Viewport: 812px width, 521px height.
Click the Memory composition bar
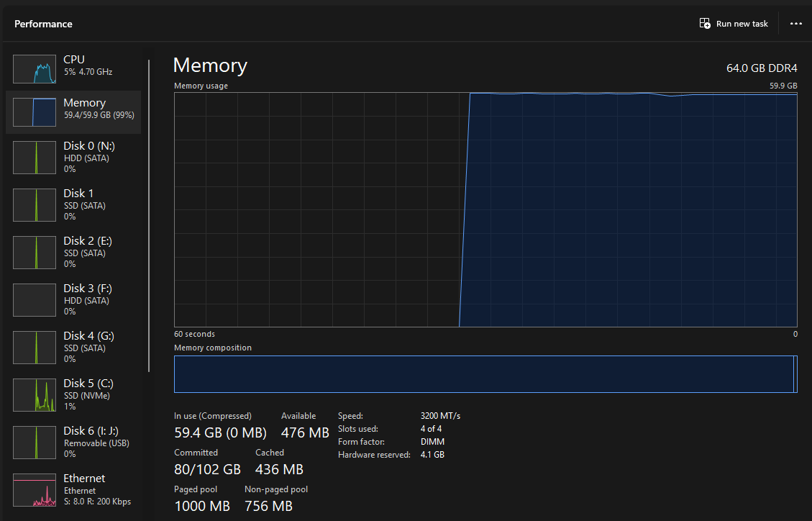pyautogui.click(x=485, y=374)
